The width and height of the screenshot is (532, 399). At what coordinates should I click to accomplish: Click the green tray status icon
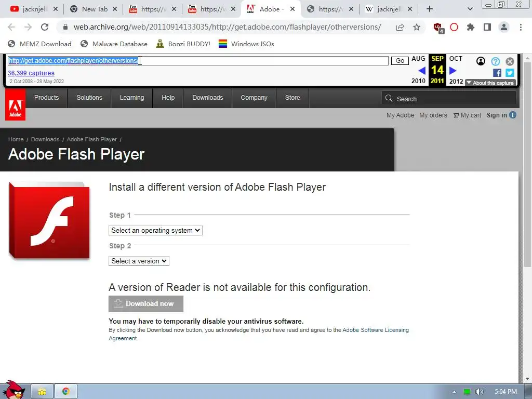point(467,392)
